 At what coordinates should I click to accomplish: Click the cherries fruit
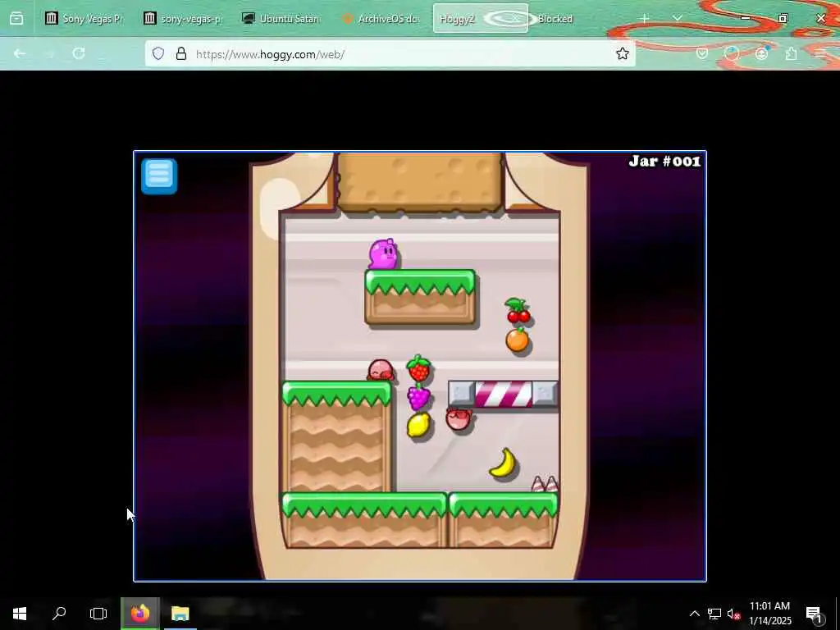pyautogui.click(x=518, y=311)
